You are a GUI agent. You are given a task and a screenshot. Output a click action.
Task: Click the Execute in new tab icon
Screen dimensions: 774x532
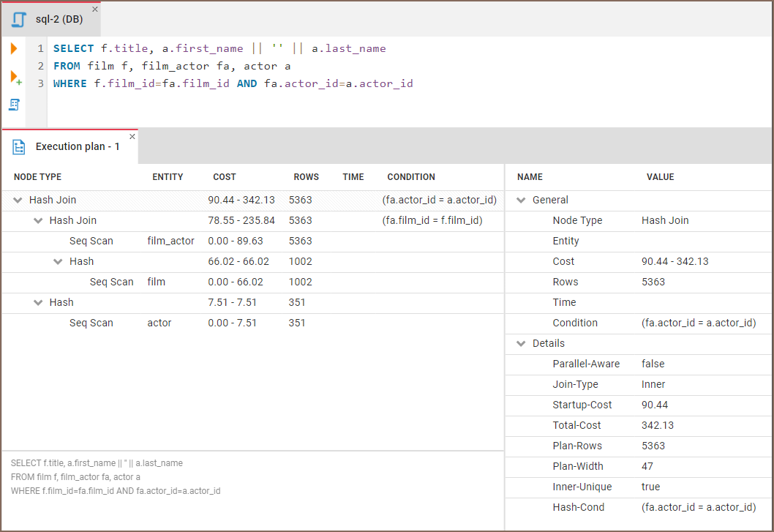(x=15, y=77)
